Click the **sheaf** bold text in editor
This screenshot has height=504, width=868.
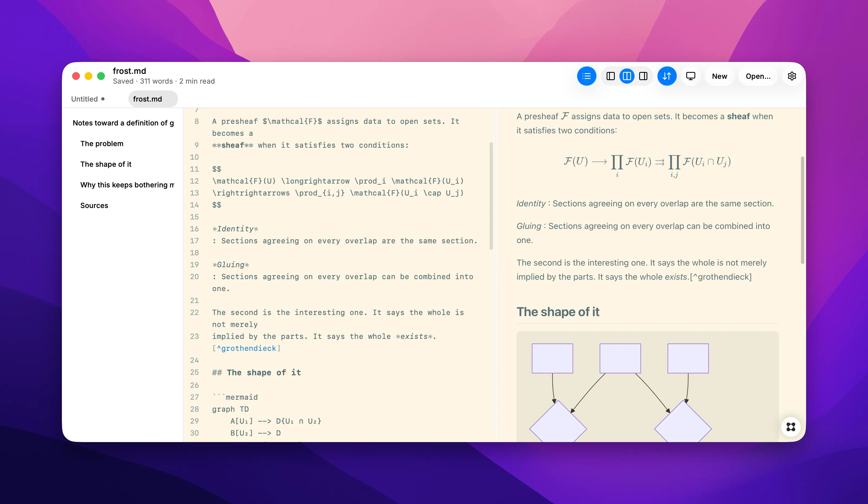pos(233,145)
